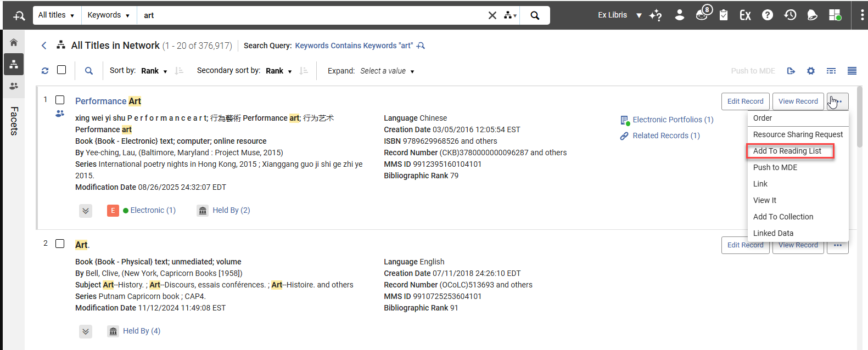Expand the 'Select a value' dropdown
868x350 pixels.
[387, 71]
